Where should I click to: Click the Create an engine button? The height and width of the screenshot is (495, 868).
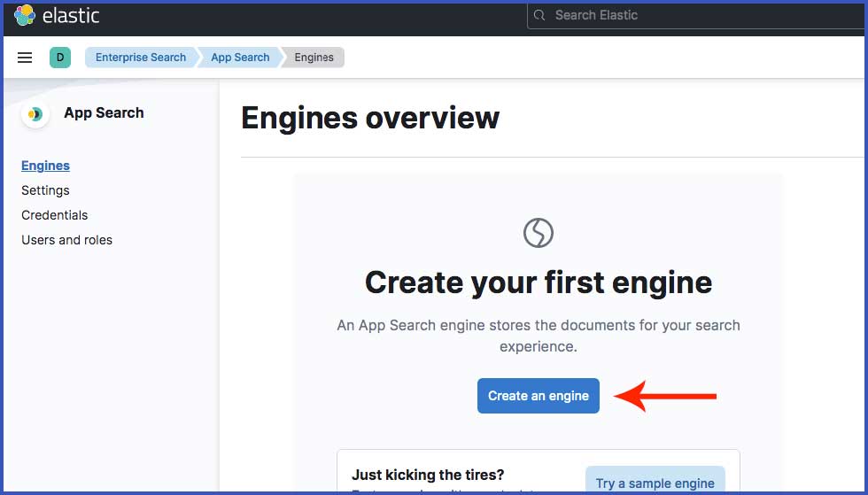point(539,396)
